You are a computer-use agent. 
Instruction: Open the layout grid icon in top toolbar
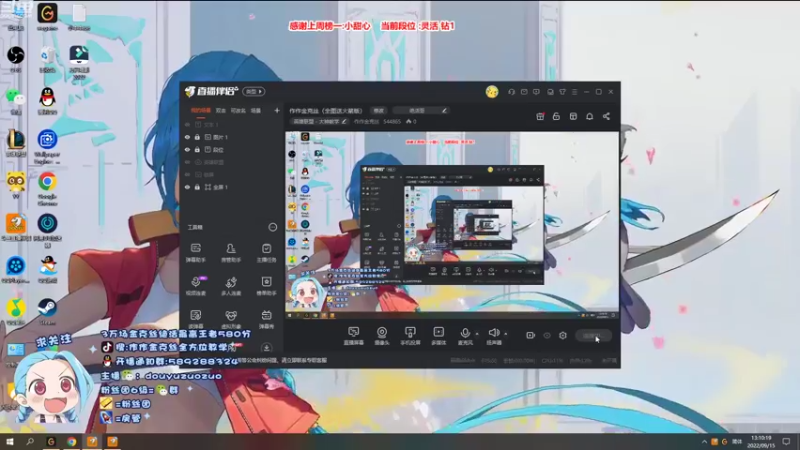[x=573, y=116]
